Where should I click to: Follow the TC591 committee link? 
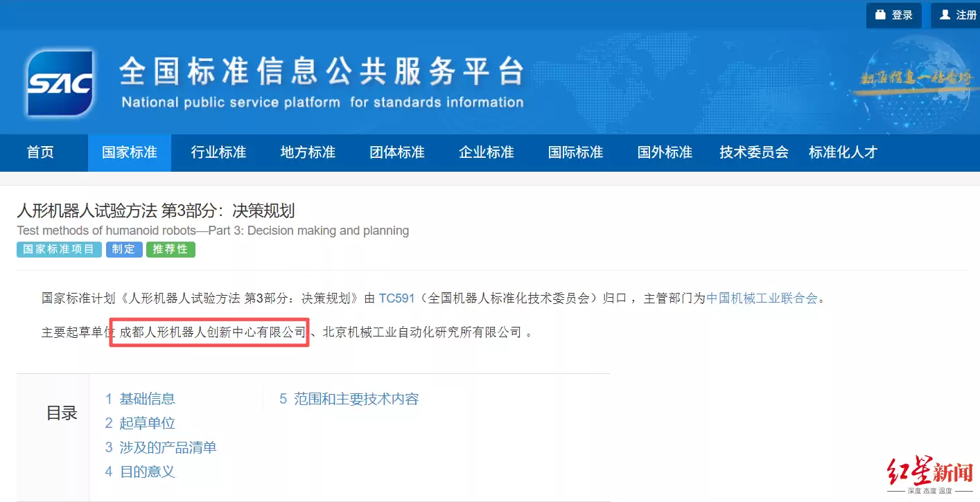coord(396,298)
